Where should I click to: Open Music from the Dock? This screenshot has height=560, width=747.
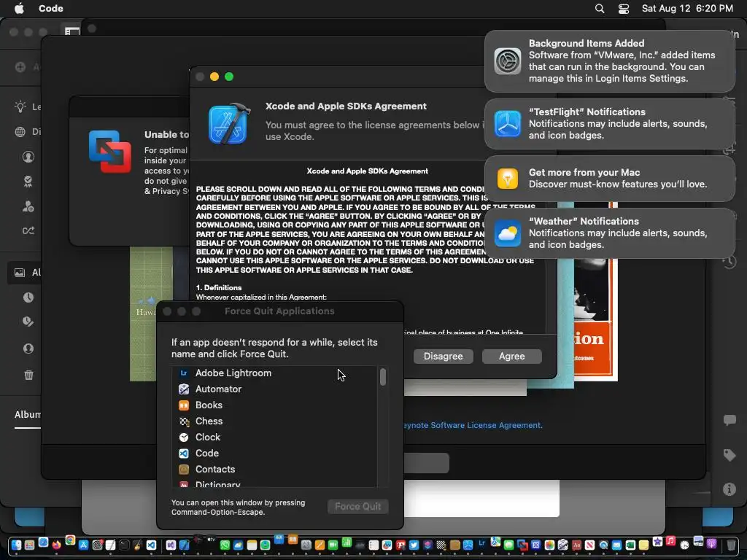coord(671,541)
